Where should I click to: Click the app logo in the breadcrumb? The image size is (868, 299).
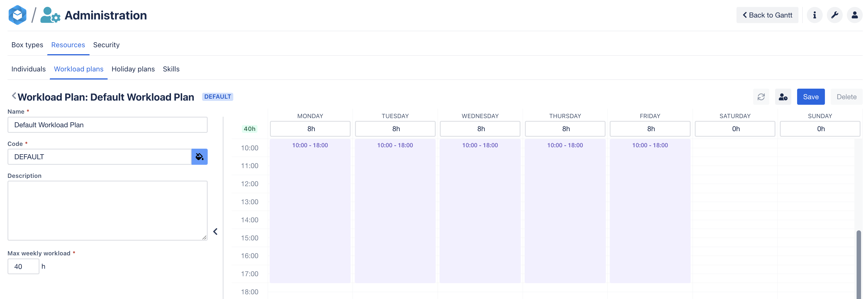pos(17,15)
